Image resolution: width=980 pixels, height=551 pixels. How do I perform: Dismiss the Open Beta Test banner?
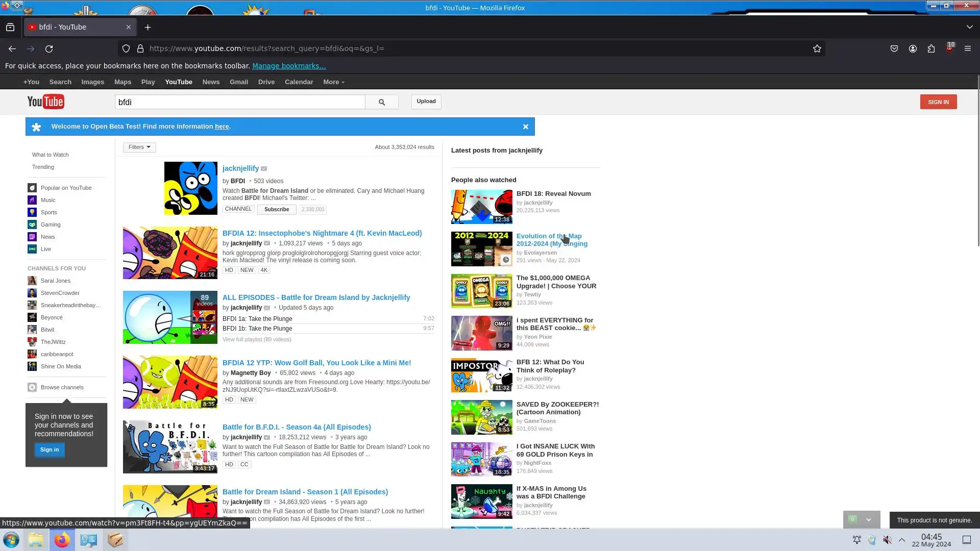[525, 127]
